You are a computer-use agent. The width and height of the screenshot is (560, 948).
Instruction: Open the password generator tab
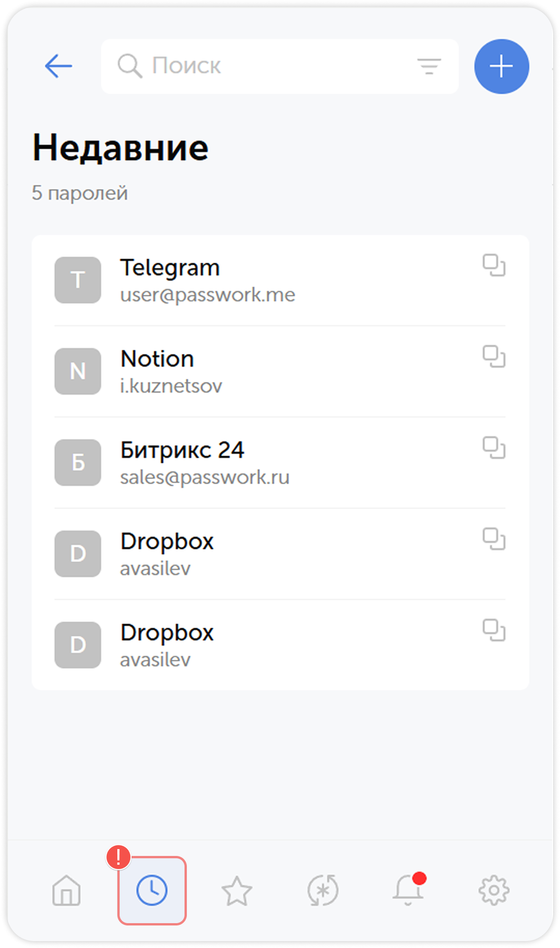click(x=323, y=890)
